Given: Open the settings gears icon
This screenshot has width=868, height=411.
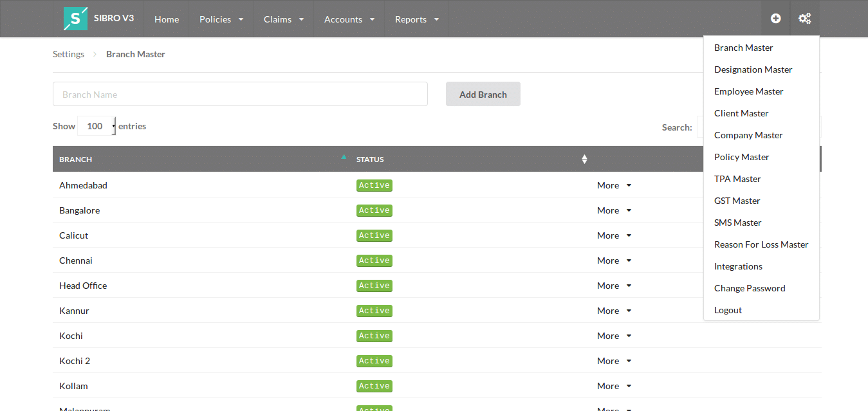Looking at the screenshot, I should [x=804, y=19].
